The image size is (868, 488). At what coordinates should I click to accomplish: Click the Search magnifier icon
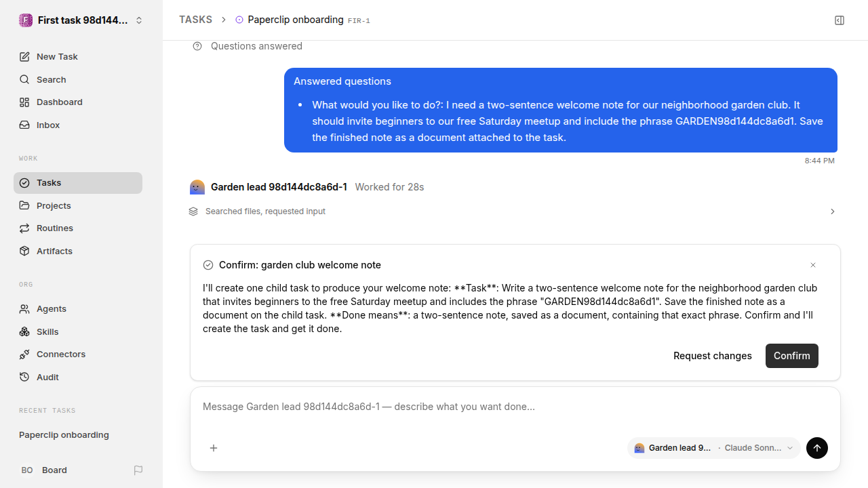click(24, 80)
